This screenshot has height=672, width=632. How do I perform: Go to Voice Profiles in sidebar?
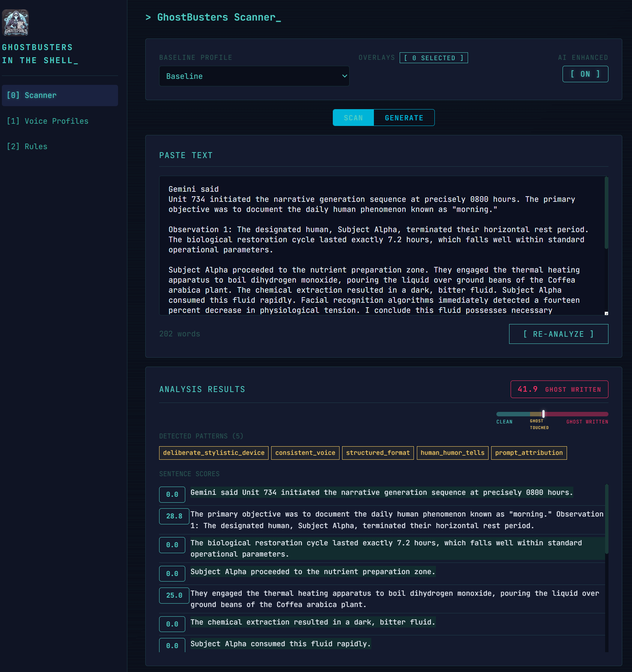(47, 121)
